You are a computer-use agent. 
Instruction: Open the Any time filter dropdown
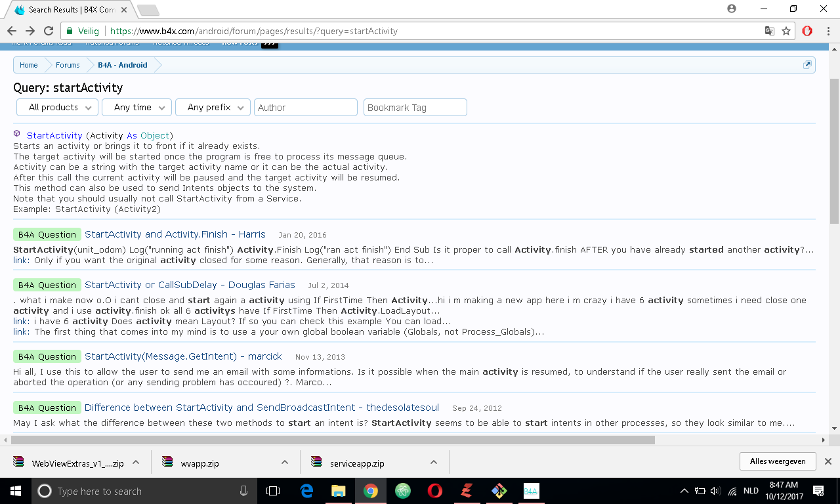pos(137,108)
